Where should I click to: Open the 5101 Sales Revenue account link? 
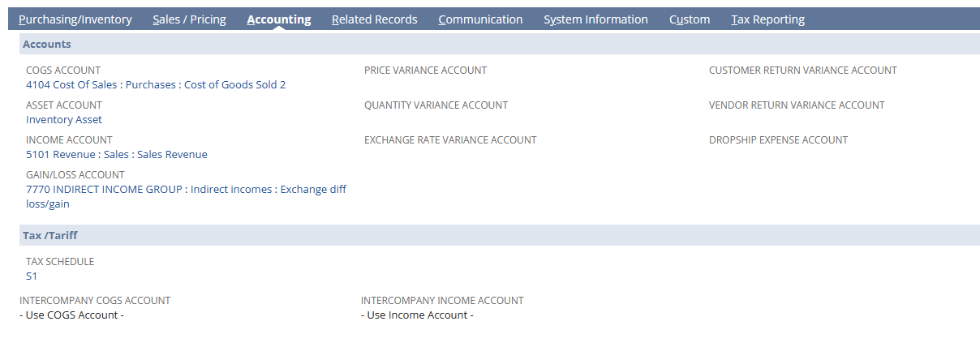pyautogui.click(x=116, y=154)
